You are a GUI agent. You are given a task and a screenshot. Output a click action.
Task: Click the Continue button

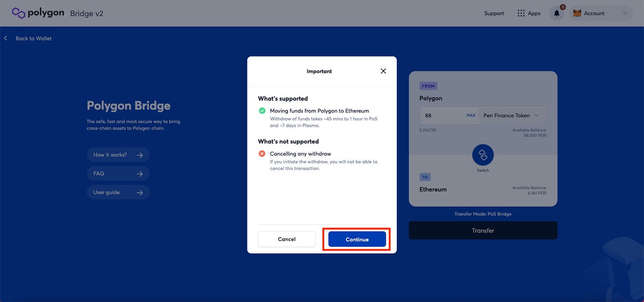pos(357,239)
